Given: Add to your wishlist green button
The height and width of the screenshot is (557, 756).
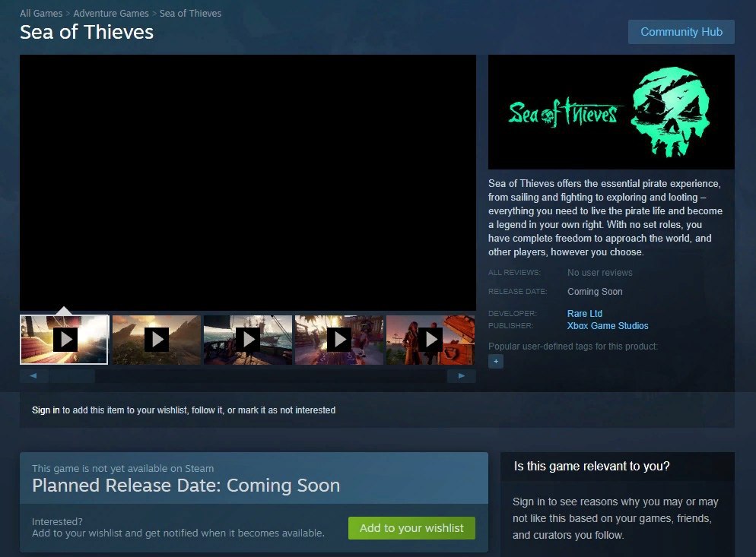Looking at the screenshot, I should tap(411, 528).
